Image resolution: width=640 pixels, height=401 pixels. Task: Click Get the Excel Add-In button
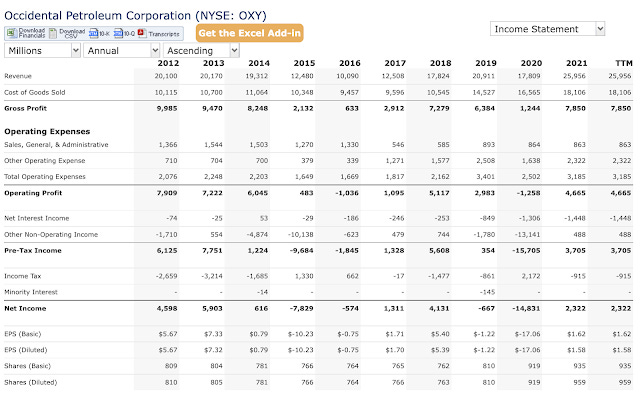[x=250, y=33]
